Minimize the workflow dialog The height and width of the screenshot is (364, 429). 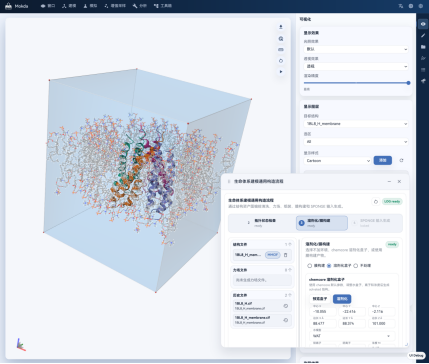coord(389,182)
